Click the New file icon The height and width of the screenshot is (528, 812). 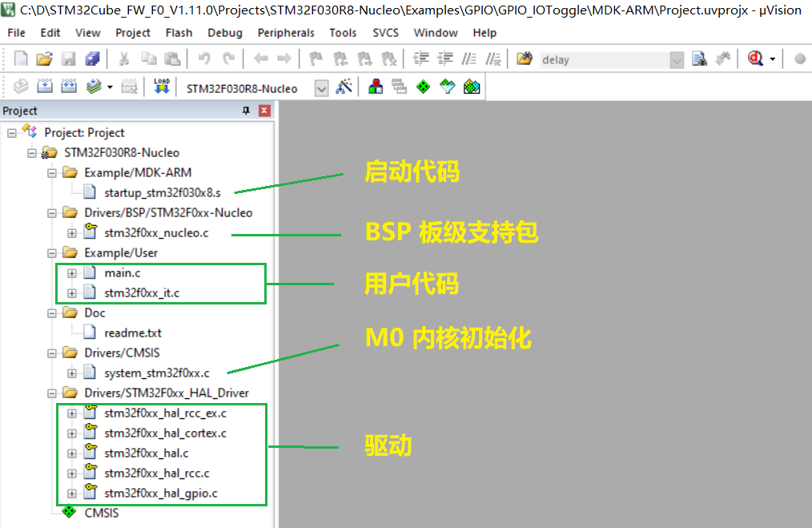21,59
